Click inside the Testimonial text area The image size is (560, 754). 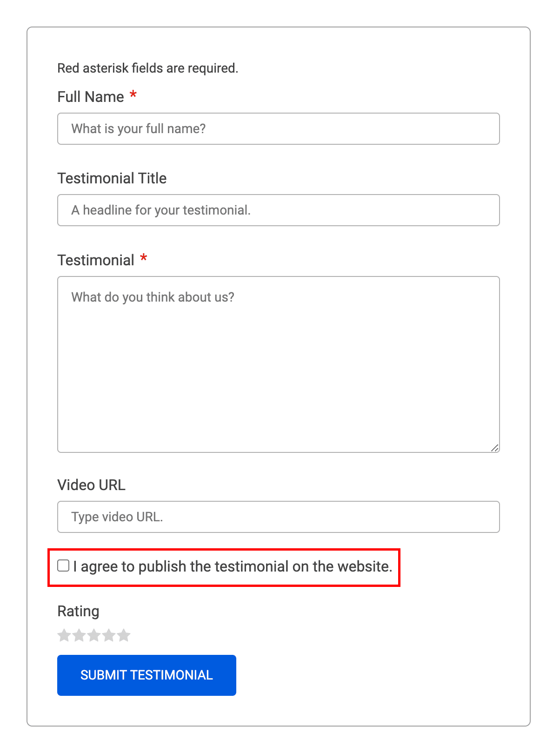pos(279,364)
